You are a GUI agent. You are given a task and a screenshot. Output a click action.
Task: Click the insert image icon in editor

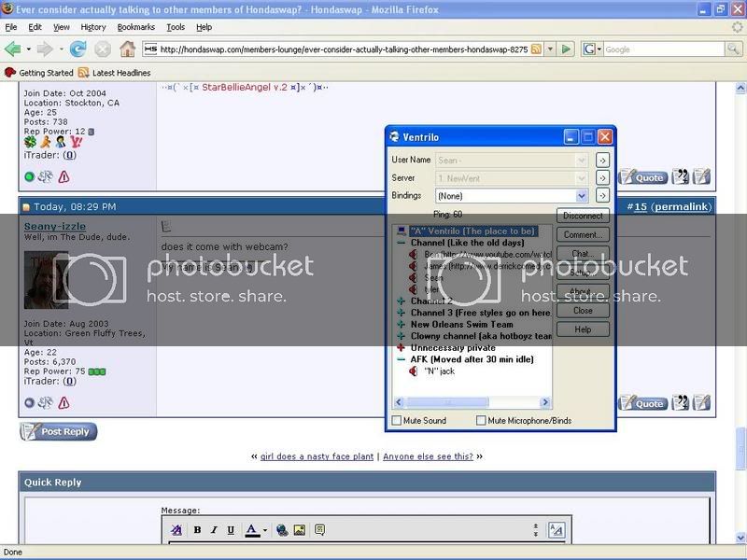click(x=300, y=530)
